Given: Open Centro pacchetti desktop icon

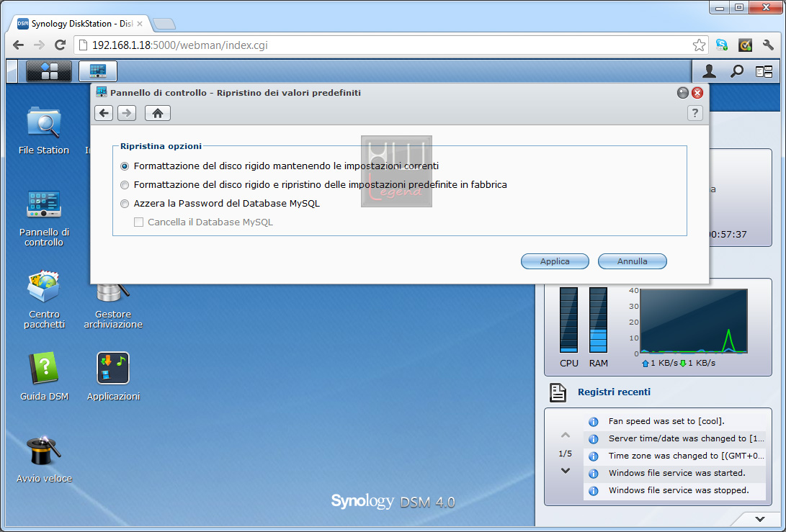Looking at the screenshot, I should [x=44, y=299].
